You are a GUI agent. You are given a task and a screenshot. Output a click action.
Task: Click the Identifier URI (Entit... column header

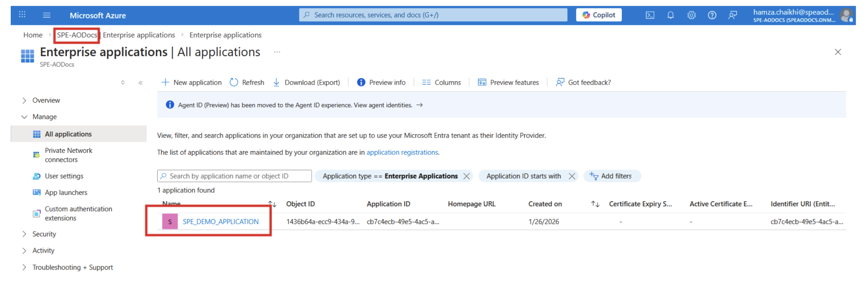coord(803,204)
